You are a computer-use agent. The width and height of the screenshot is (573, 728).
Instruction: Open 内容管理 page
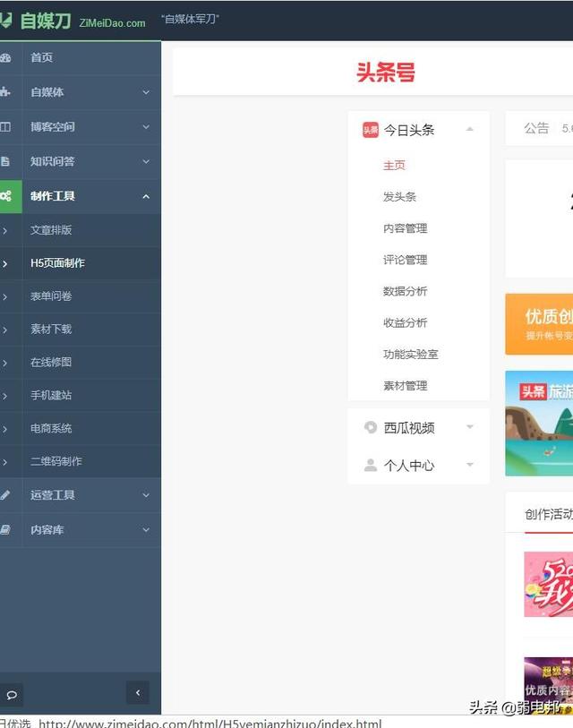pos(405,228)
